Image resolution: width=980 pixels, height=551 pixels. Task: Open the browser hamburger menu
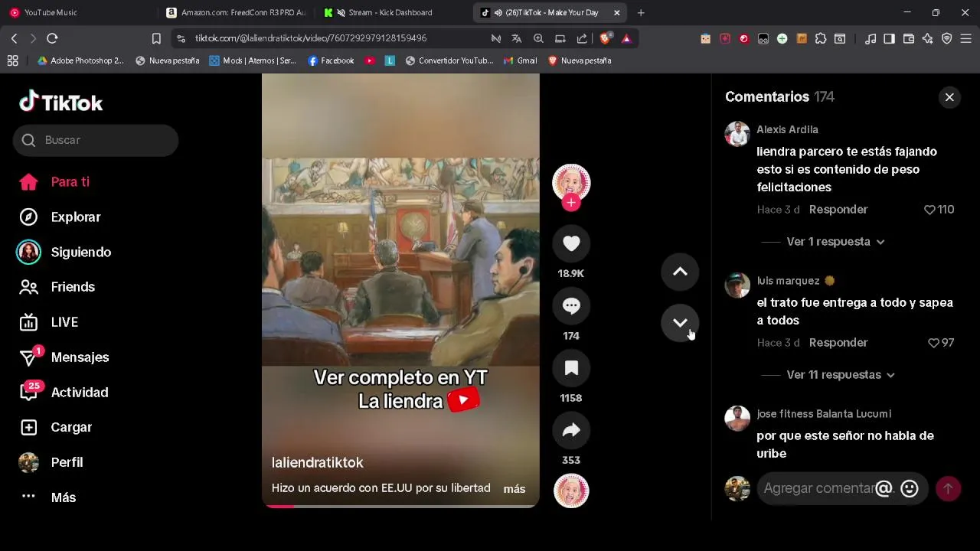pos(966,38)
